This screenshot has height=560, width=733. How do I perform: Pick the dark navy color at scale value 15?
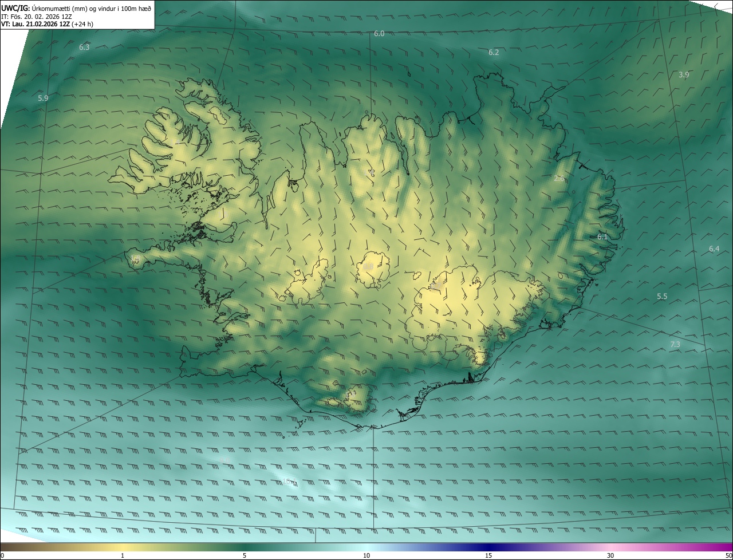(488, 547)
